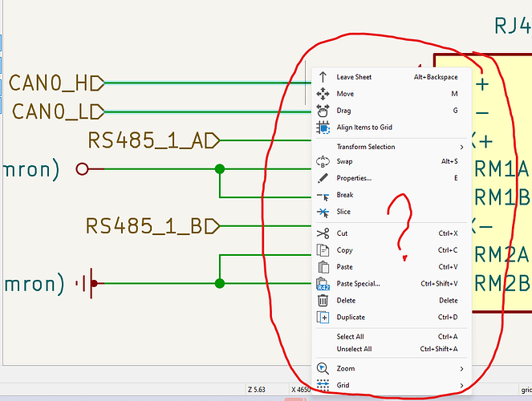
Task: Select the CAN0_L hierarchical label
Action: [x=58, y=111]
